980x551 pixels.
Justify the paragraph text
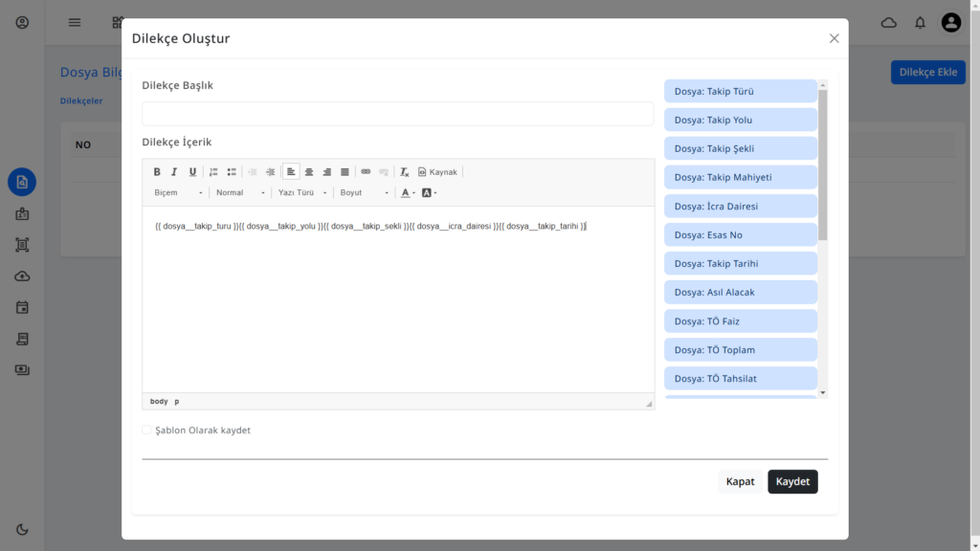point(345,172)
